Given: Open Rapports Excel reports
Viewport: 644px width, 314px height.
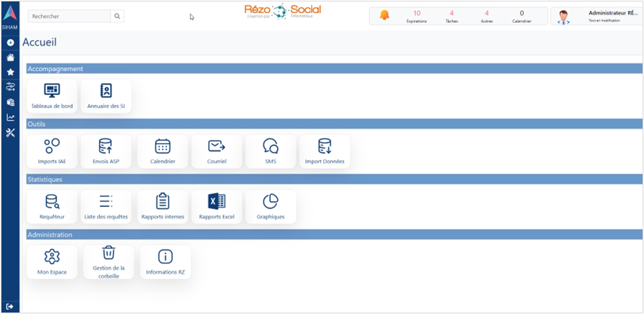Looking at the screenshot, I should point(216,207).
